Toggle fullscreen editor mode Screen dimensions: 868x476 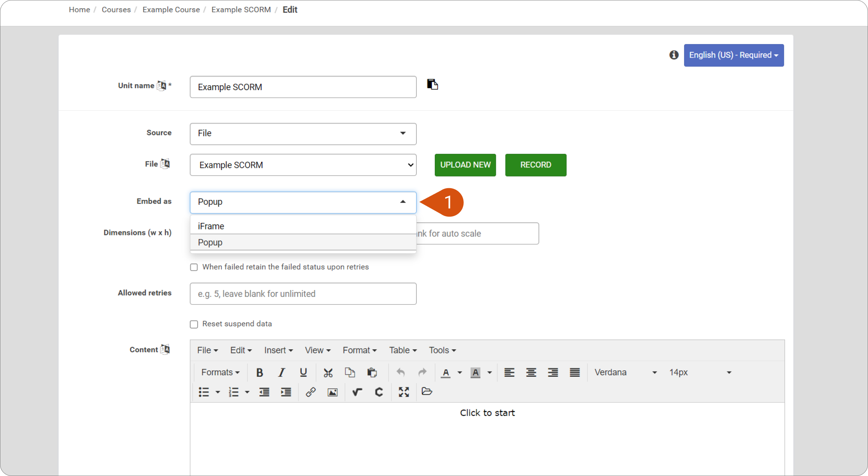404,392
